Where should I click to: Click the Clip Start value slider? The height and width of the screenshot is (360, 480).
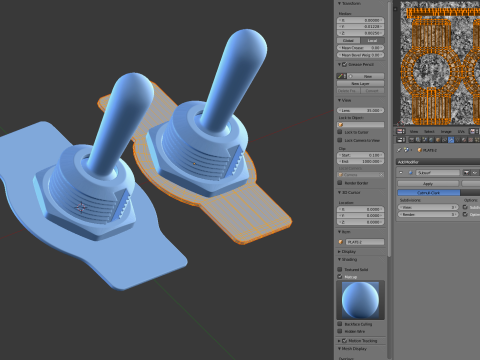pyautogui.click(x=360, y=155)
